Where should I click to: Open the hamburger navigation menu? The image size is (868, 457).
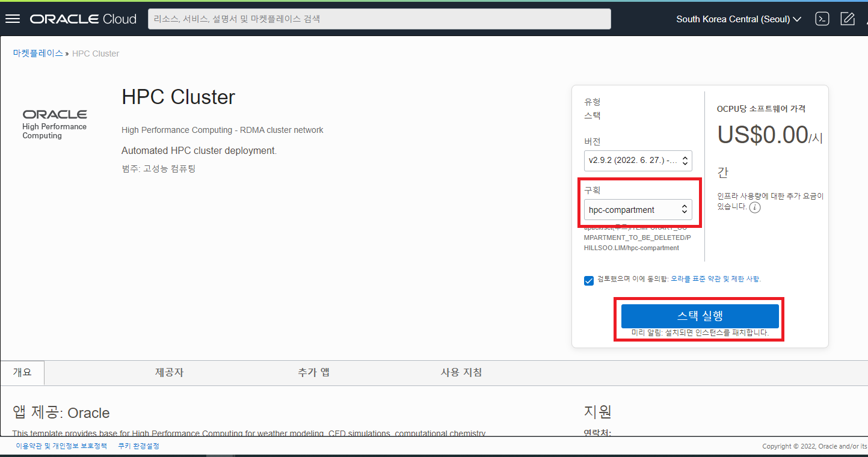click(13, 19)
